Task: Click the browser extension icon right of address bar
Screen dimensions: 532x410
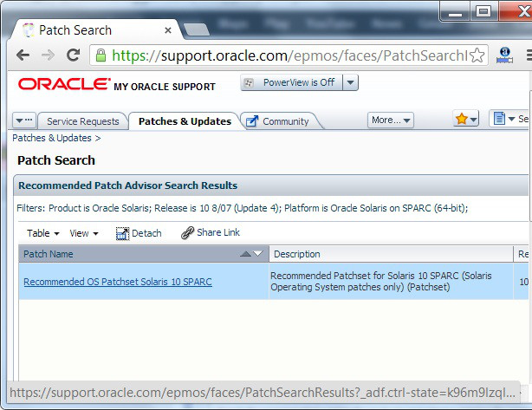Action: [505, 55]
